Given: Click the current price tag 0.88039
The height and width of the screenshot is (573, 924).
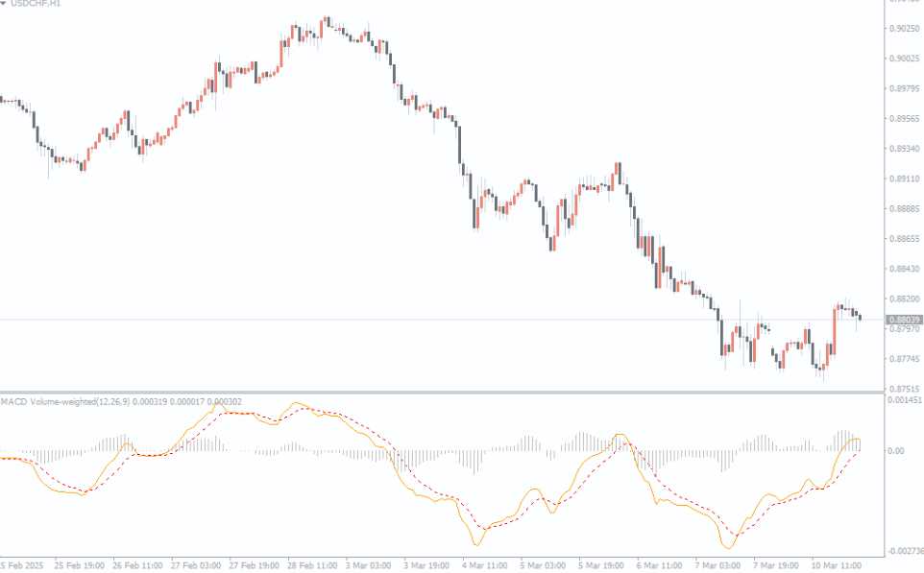Looking at the screenshot, I should [x=905, y=320].
